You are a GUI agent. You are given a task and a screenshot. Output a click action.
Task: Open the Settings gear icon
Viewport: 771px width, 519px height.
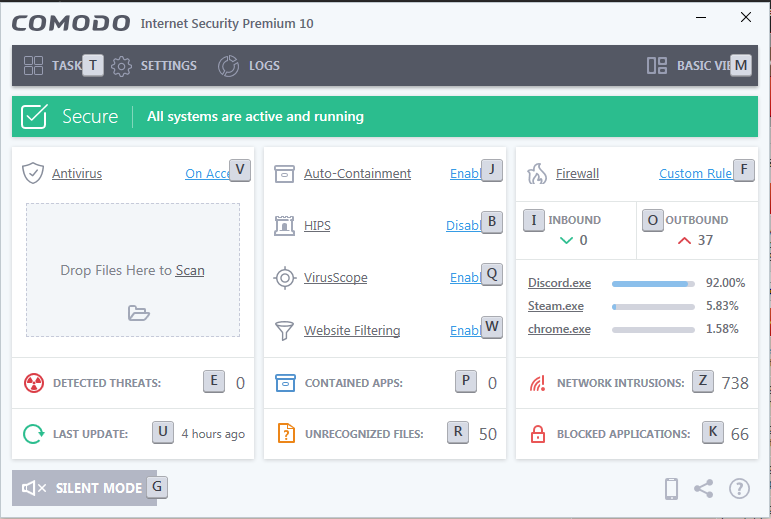(121, 66)
